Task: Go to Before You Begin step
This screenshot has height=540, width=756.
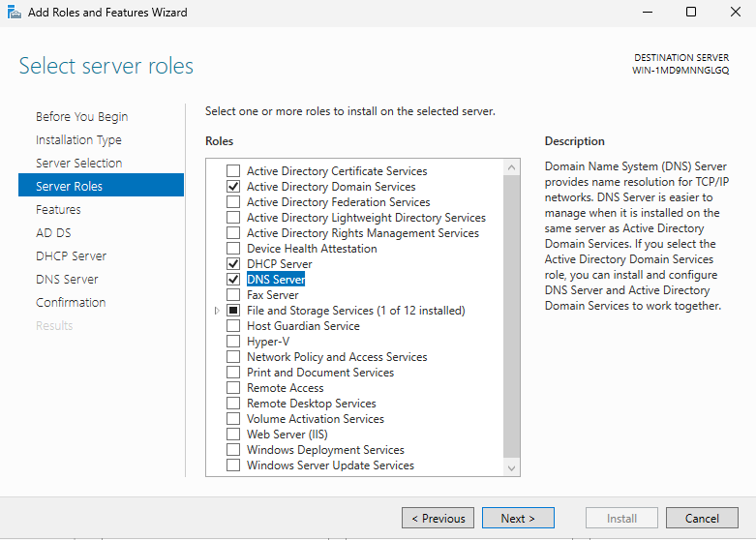Action: point(81,117)
